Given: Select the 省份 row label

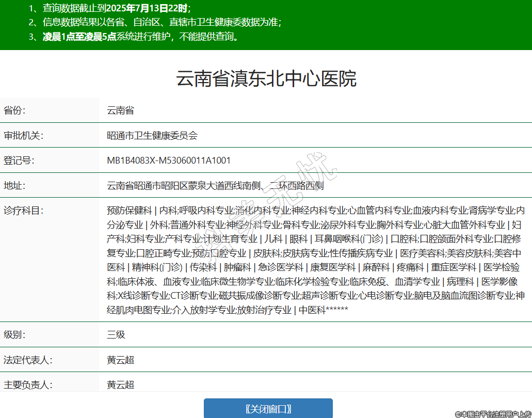Looking at the screenshot, I should (x=14, y=110).
